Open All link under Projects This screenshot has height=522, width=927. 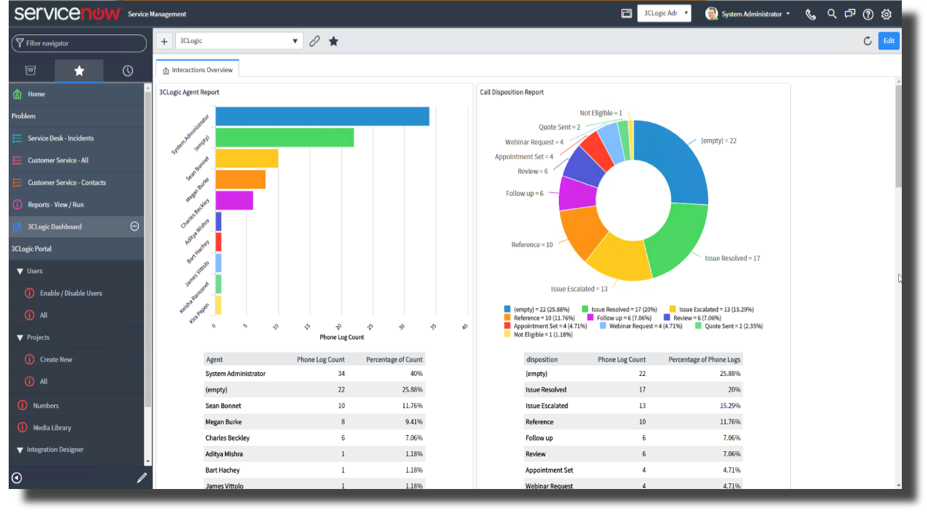43,381
